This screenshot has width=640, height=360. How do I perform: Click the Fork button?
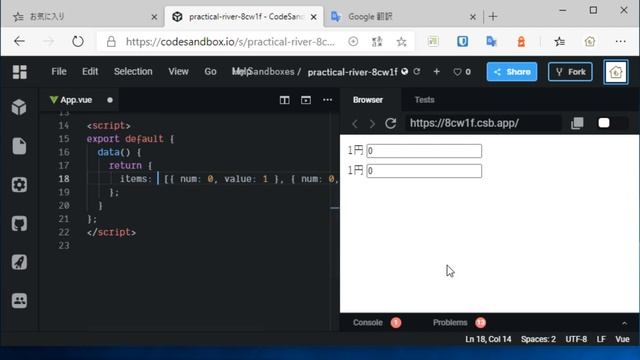[x=570, y=72]
